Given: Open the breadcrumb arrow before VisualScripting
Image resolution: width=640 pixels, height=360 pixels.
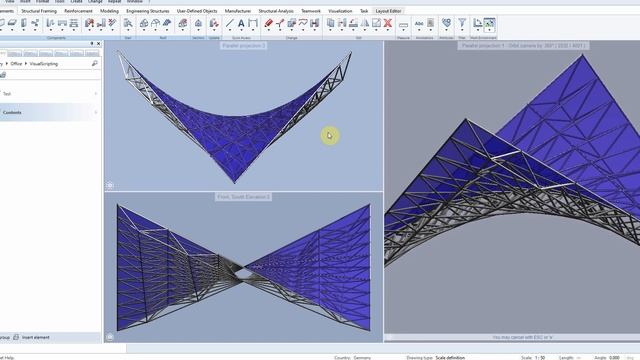Looking at the screenshot, I should click(26, 64).
